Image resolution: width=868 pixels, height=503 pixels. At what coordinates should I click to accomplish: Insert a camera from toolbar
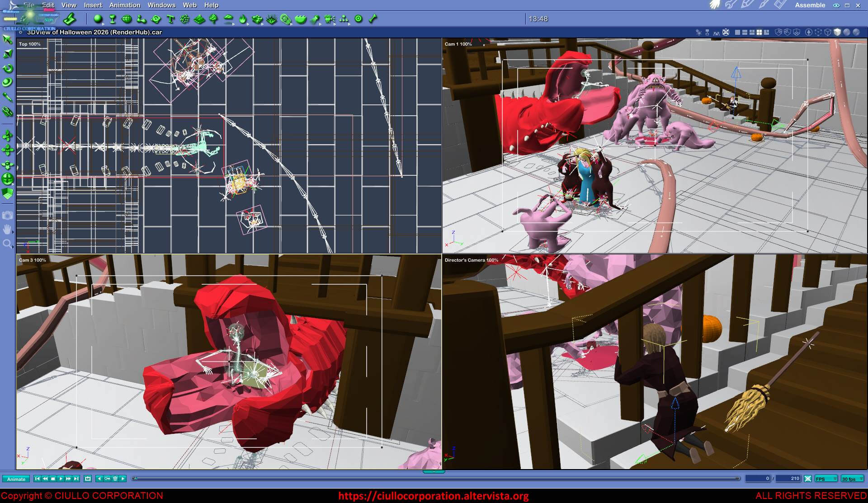(330, 19)
